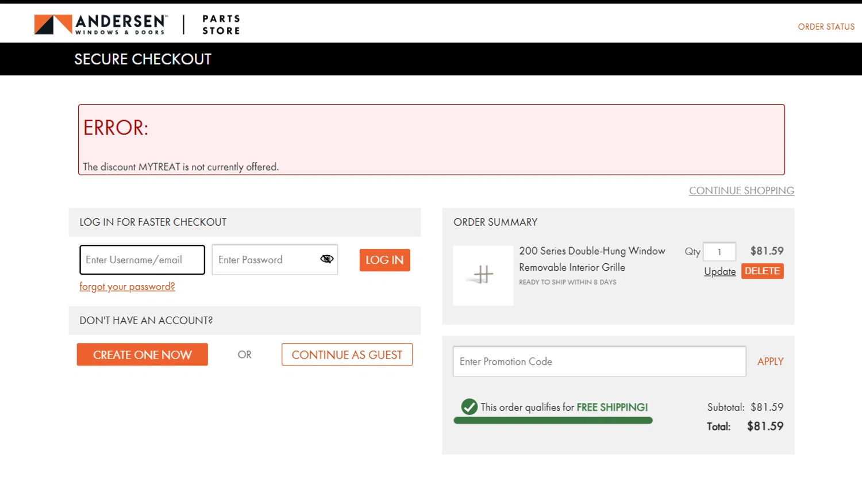Screen dimensions: 862x504
Task: Click the FREE SHIPPING! green text
Action: [612, 407]
